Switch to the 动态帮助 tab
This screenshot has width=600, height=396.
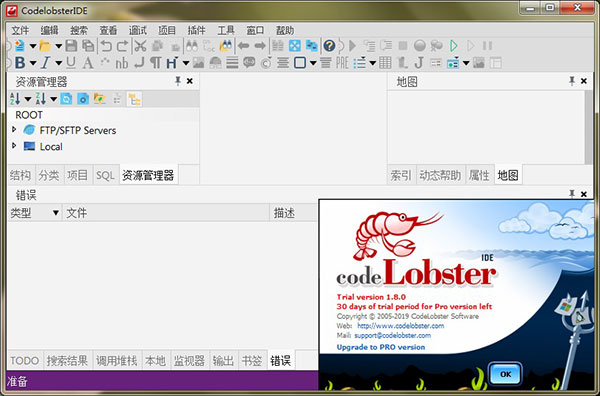(440, 175)
